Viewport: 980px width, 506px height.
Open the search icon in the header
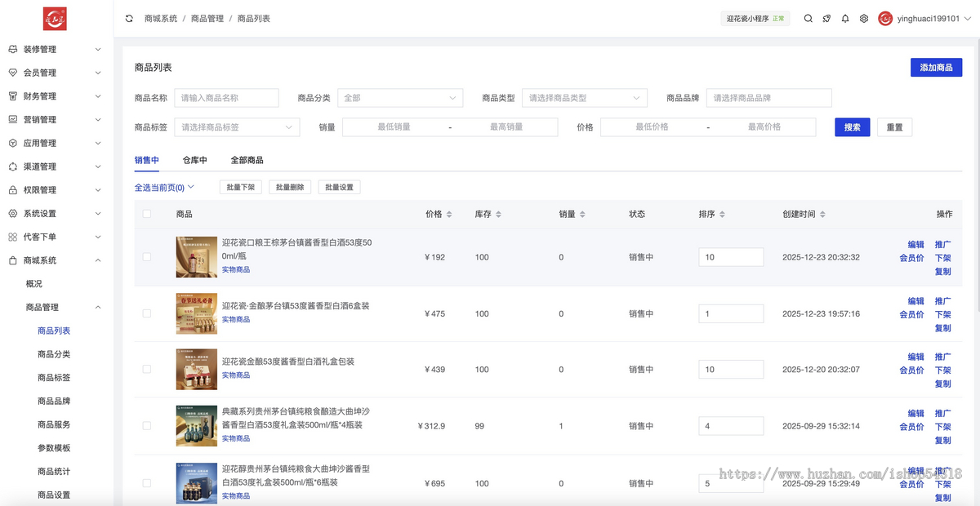point(808,18)
